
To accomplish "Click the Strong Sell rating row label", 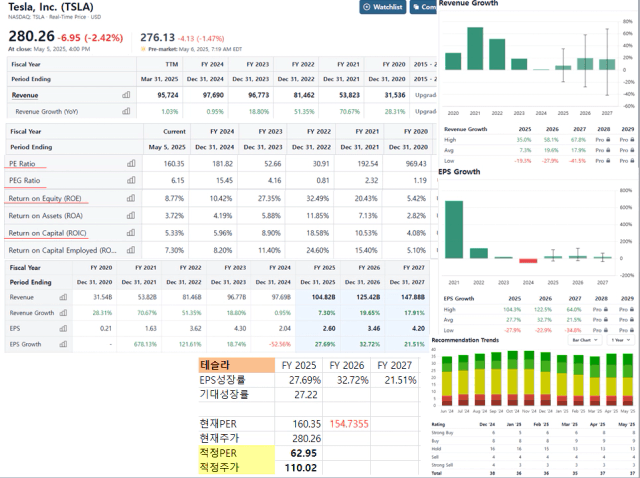I will [x=442, y=465].
